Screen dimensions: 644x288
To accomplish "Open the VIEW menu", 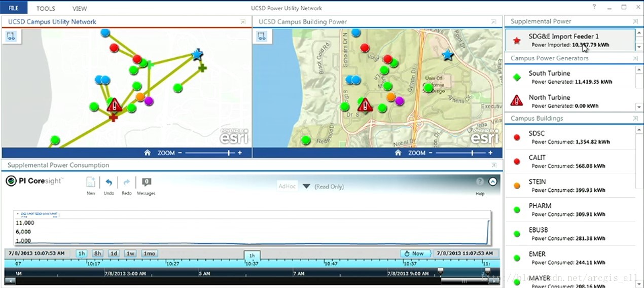I will (80, 8).
